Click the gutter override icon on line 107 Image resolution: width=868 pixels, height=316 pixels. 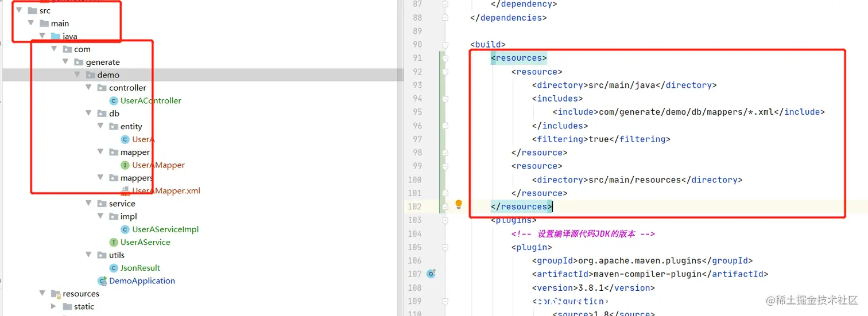pyautogui.click(x=431, y=274)
